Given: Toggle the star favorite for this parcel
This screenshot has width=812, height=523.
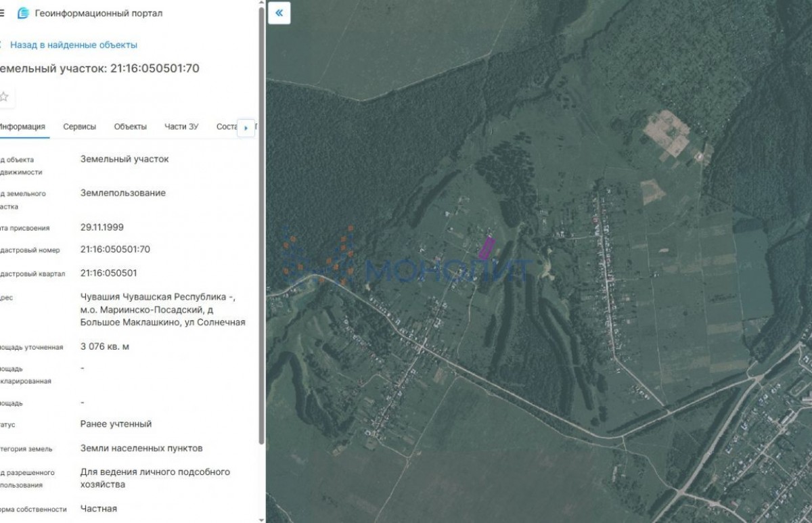Looking at the screenshot, I should pos(4,97).
